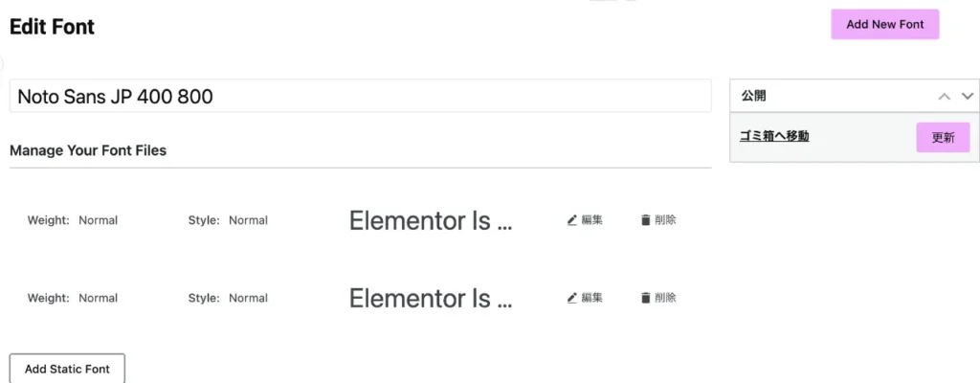This screenshot has height=383, width=980.
Task: Move the 公開 panel up with the up chevron
Action: point(945,97)
